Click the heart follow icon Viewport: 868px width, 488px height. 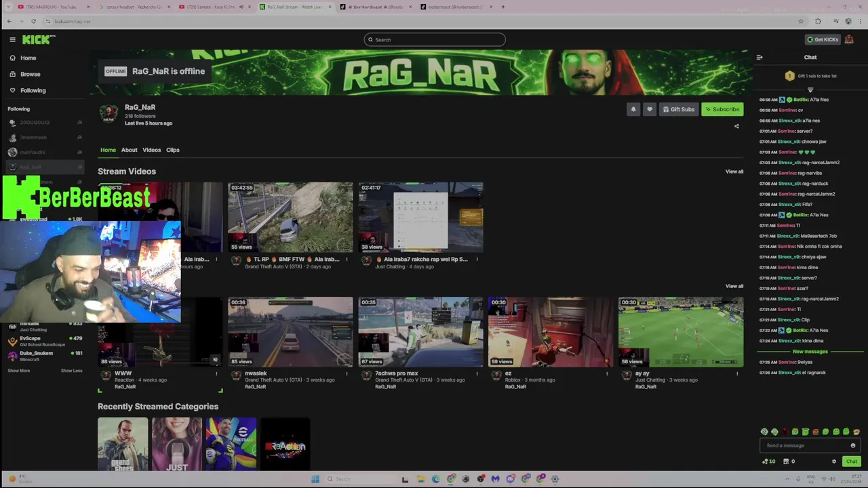(x=650, y=109)
